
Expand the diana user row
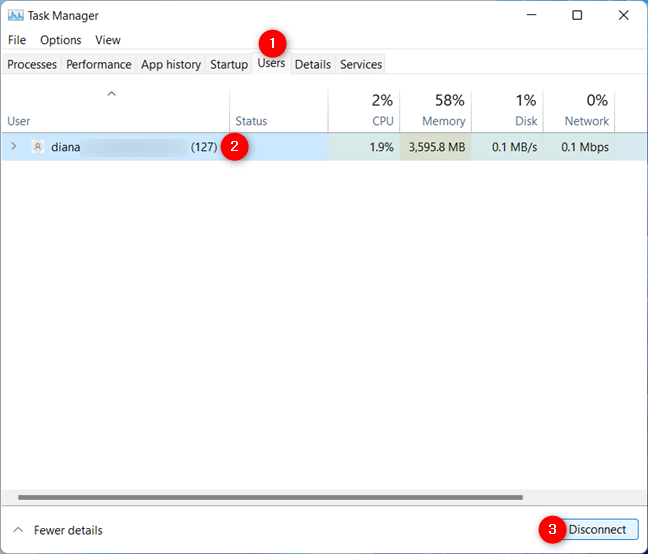tap(14, 146)
